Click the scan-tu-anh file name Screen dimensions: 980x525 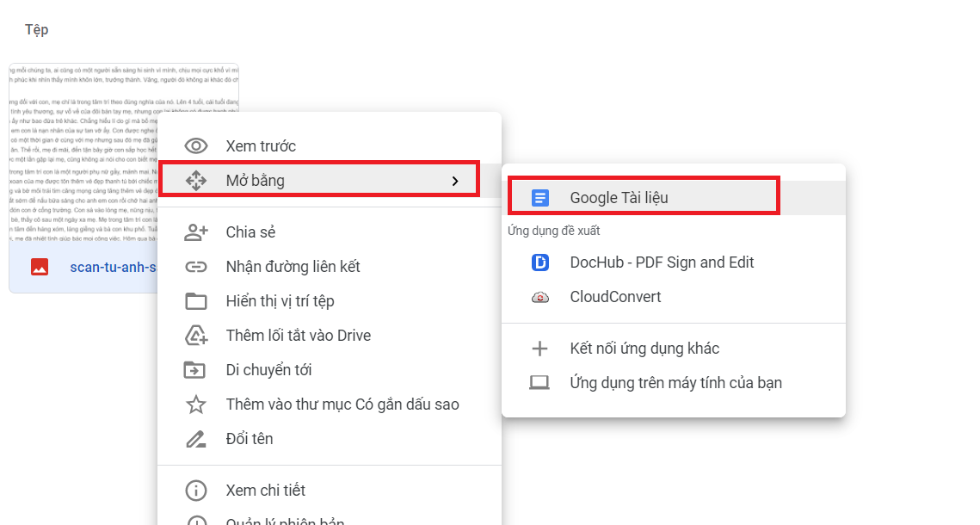click(113, 268)
